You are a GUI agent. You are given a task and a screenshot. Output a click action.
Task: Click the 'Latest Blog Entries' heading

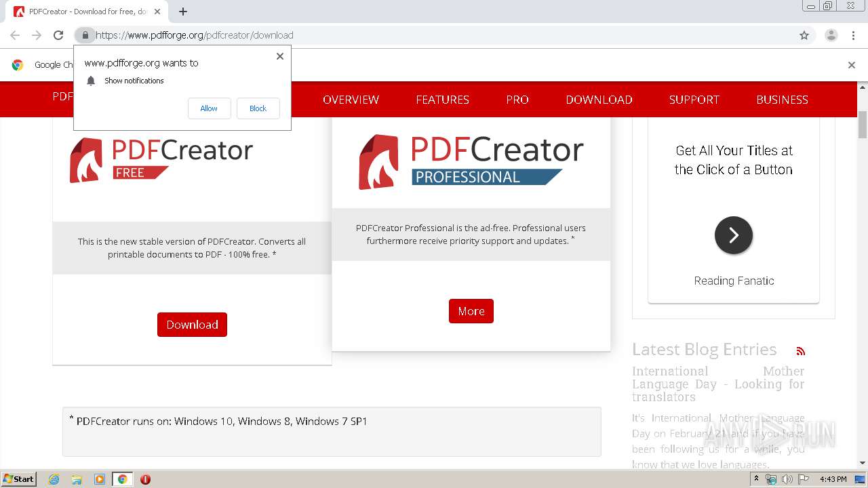(704, 349)
